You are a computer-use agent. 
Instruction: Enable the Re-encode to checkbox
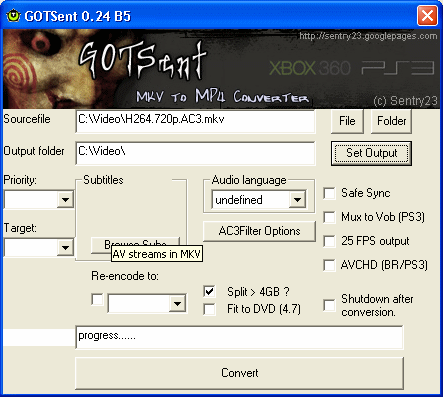[97, 299]
